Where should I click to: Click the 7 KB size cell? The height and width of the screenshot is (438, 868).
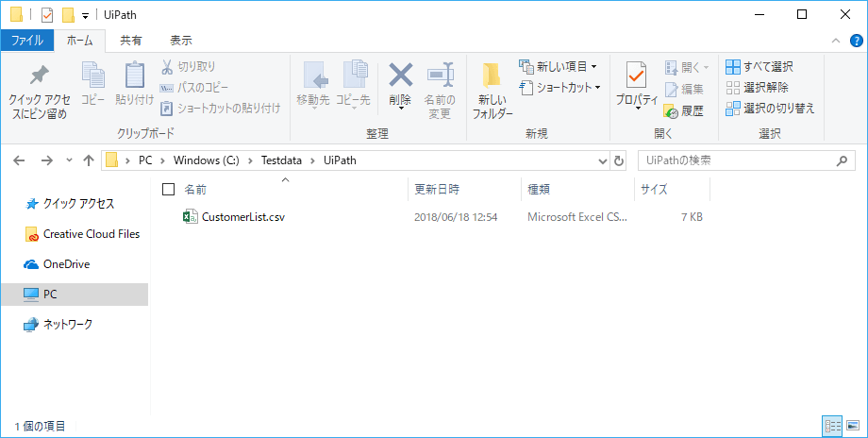pyautogui.click(x=692, y=217)
